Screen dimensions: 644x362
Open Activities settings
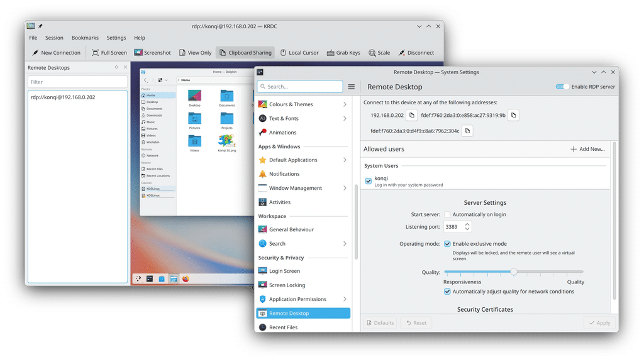coord(303,202)
